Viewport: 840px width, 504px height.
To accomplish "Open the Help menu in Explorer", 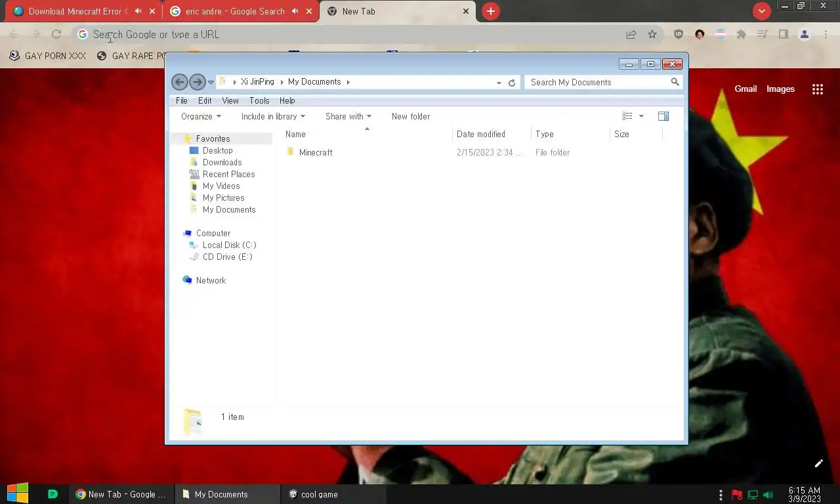I will [x=287, y=100].
